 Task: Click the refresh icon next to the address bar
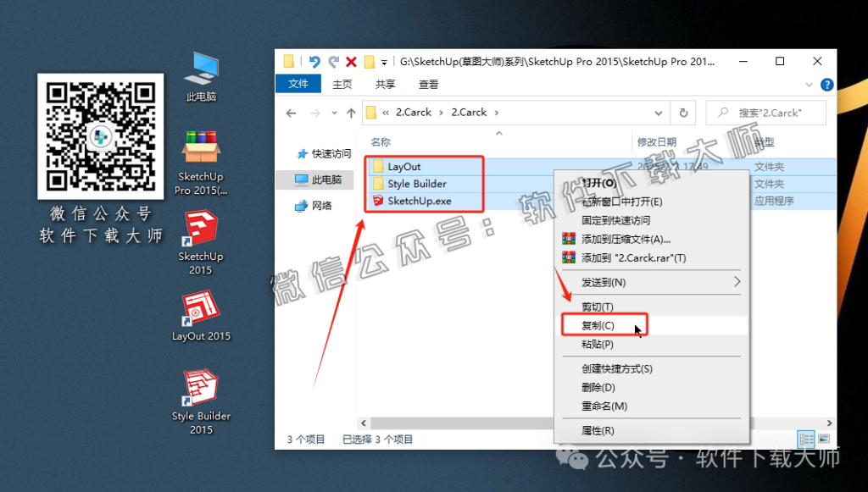coord(685,112)
